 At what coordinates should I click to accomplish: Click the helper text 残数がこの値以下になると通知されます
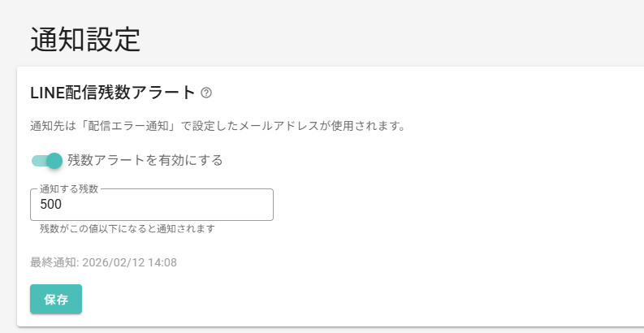tap(127, 229)
